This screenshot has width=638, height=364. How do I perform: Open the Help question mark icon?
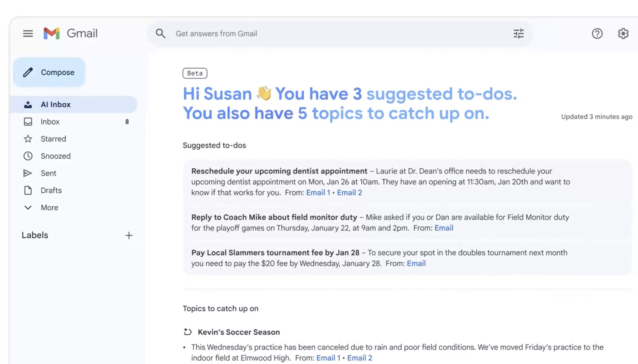597,33
